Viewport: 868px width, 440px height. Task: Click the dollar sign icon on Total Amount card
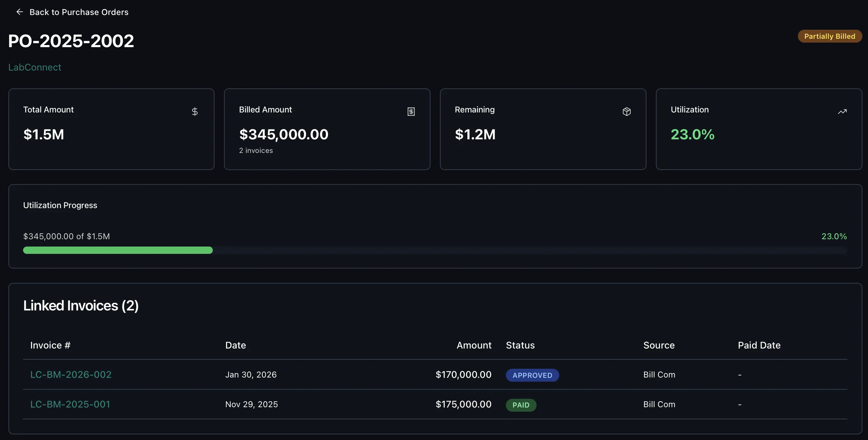click(195, 111)
